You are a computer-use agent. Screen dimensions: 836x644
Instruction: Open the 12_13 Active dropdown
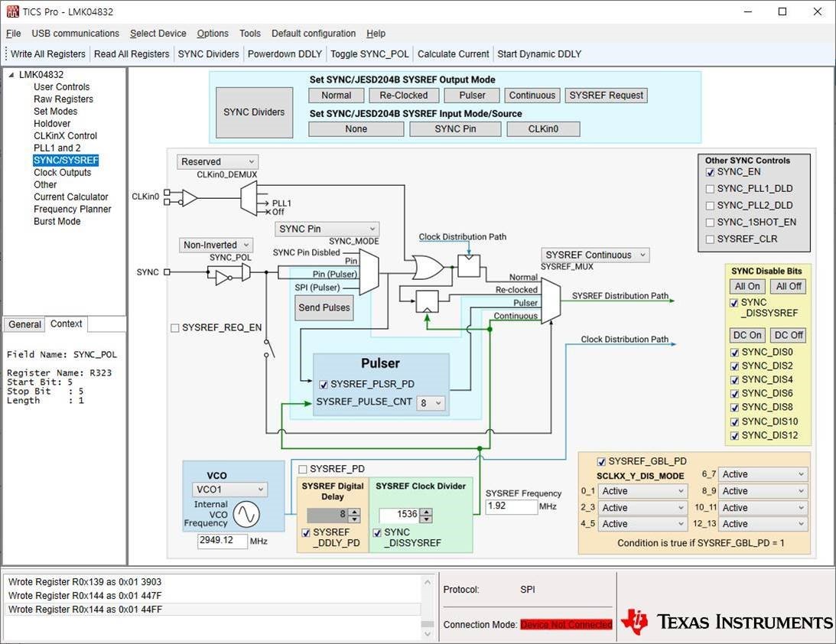coord(763,524)
